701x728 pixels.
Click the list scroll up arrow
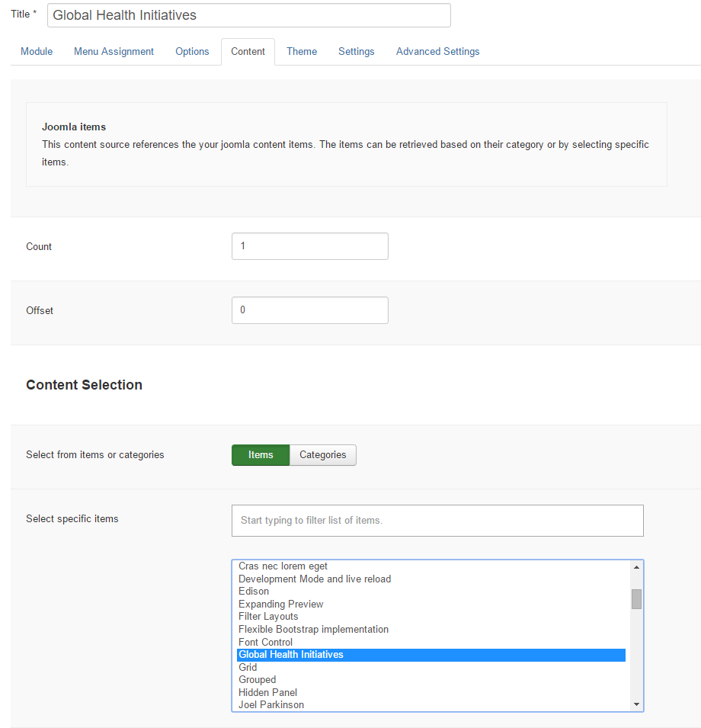coord(636,567)
